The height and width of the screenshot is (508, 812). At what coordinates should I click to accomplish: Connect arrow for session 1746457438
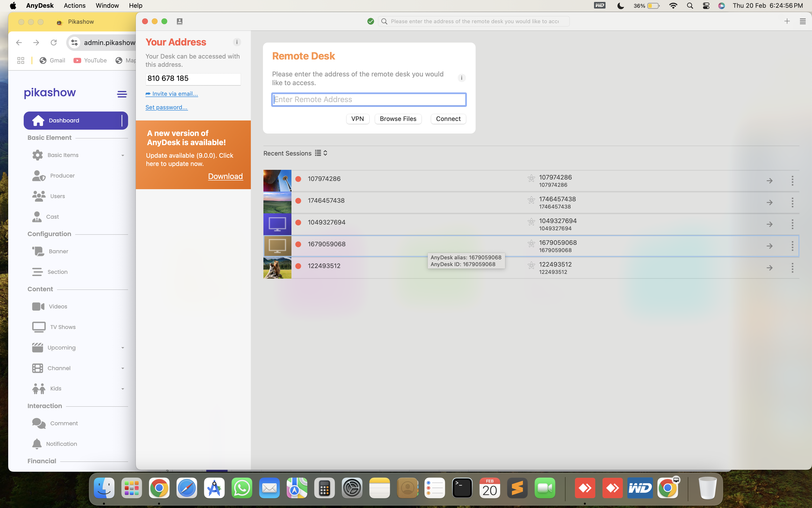[x=770, y=203]
